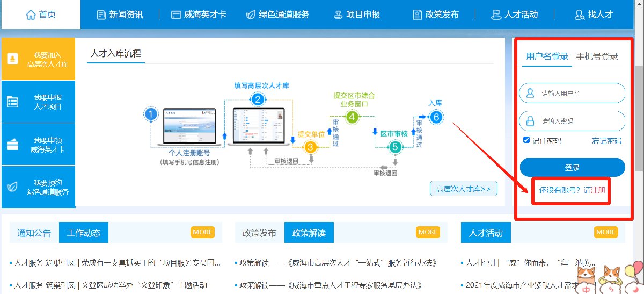Open the 高层次人才库>> link button

(464, 189)
